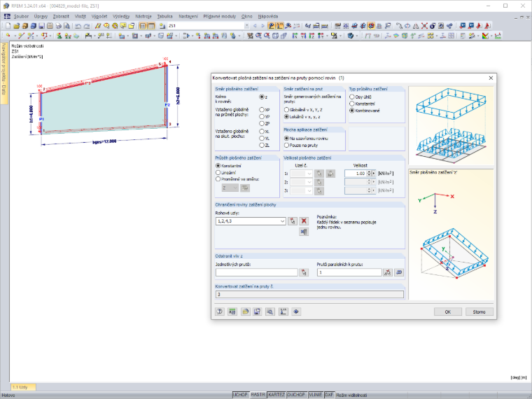The image size is (532, 399).
Task: Select Proměnné ve směru option
Action: click(218, 179)
